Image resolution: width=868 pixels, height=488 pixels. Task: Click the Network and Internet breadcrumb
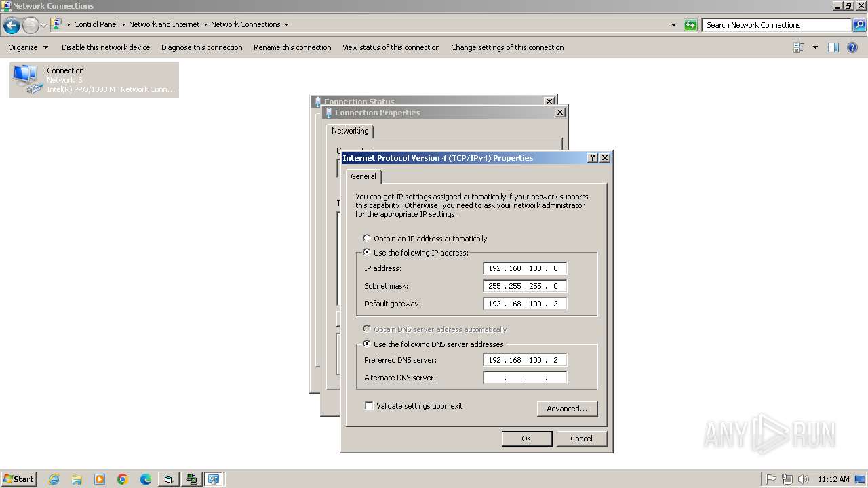tap(164, 24)
